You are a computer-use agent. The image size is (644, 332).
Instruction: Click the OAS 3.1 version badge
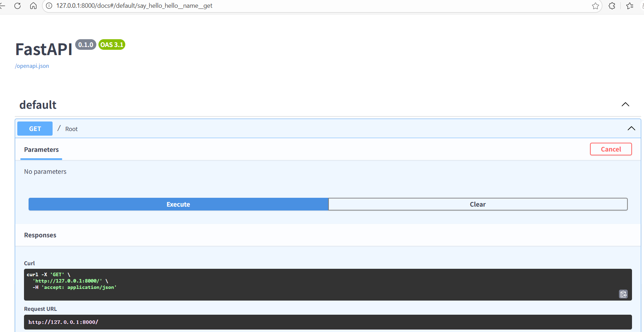click(112, 45)
